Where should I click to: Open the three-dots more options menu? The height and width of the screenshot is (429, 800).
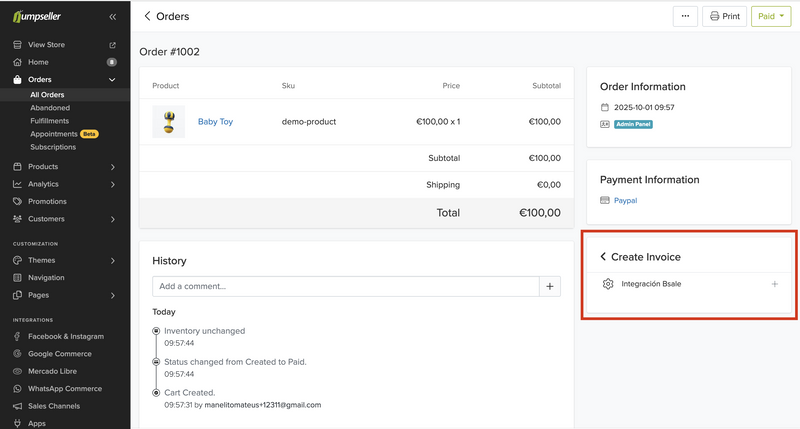[x=685, y=16]
